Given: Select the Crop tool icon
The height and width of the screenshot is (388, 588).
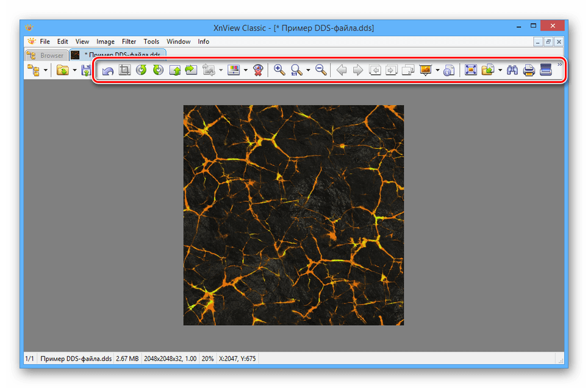Looking at the screenshot, I should click(124, 70).
